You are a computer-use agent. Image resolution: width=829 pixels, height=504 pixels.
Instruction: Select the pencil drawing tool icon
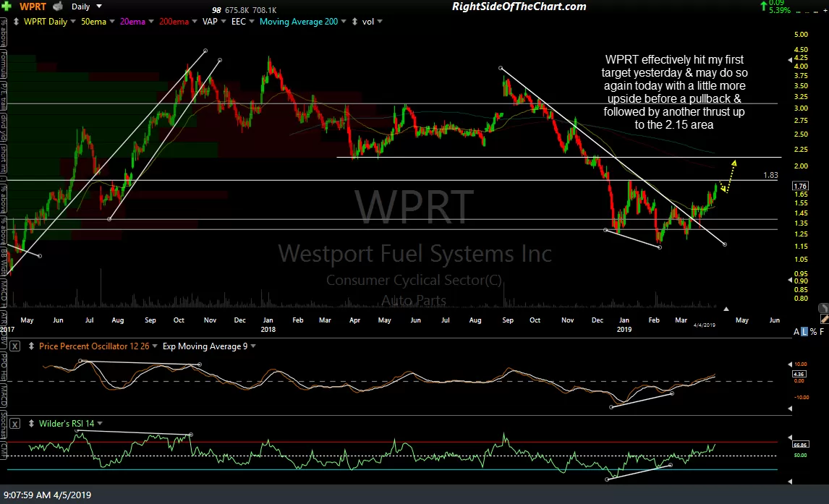point(824,319)
